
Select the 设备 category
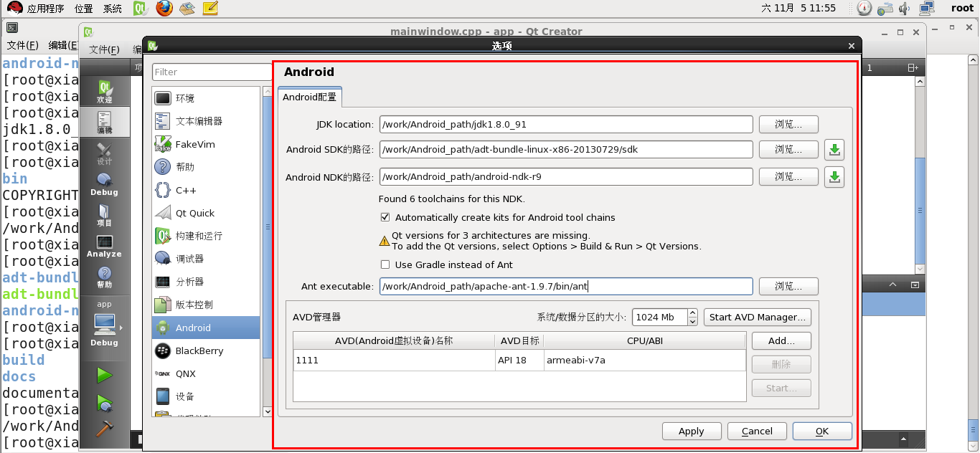(x=207, y=396)
